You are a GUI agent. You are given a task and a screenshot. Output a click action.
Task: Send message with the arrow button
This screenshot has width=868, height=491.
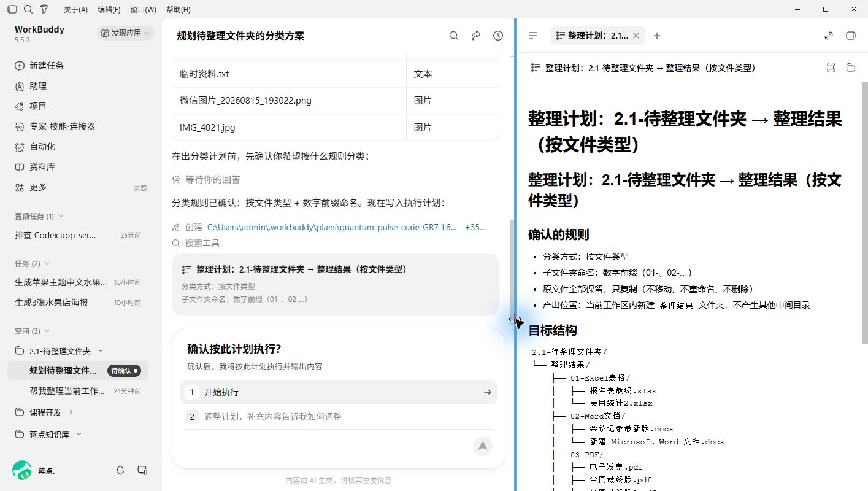tap(483, 446)
